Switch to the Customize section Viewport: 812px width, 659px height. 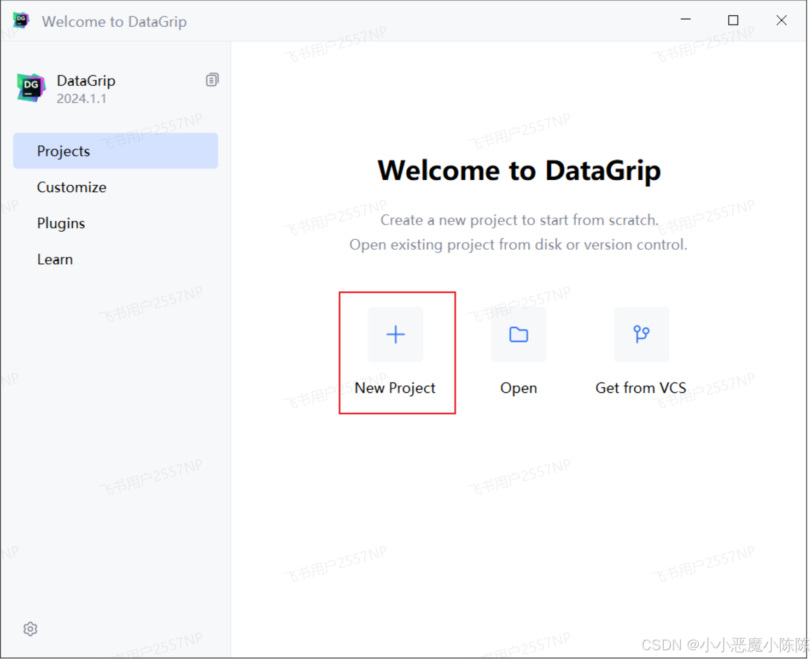pos(71,187)
